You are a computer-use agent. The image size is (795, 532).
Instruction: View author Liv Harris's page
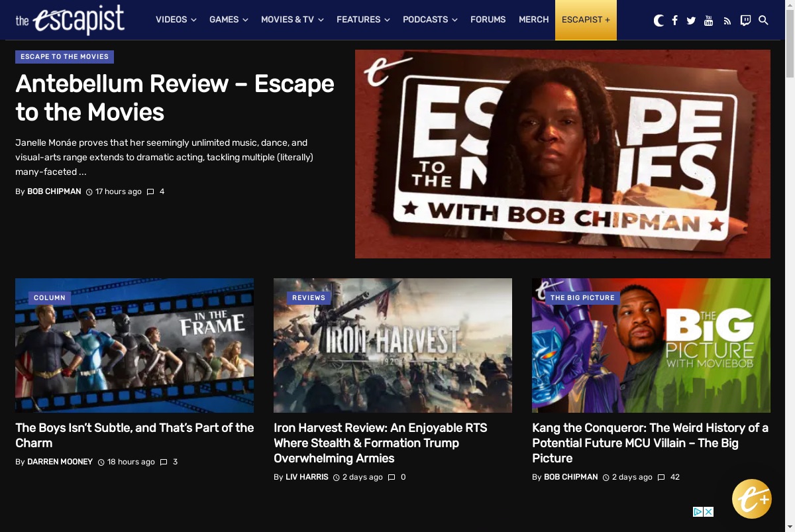[x=307, y=477]
